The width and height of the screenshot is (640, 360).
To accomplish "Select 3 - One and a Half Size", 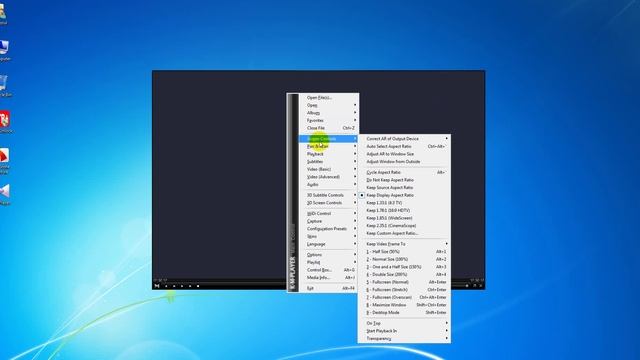I will 404,267.
